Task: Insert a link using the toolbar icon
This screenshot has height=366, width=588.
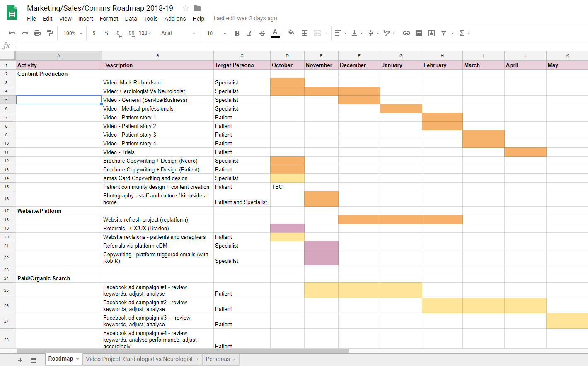Action: click(x=407, y=33)
